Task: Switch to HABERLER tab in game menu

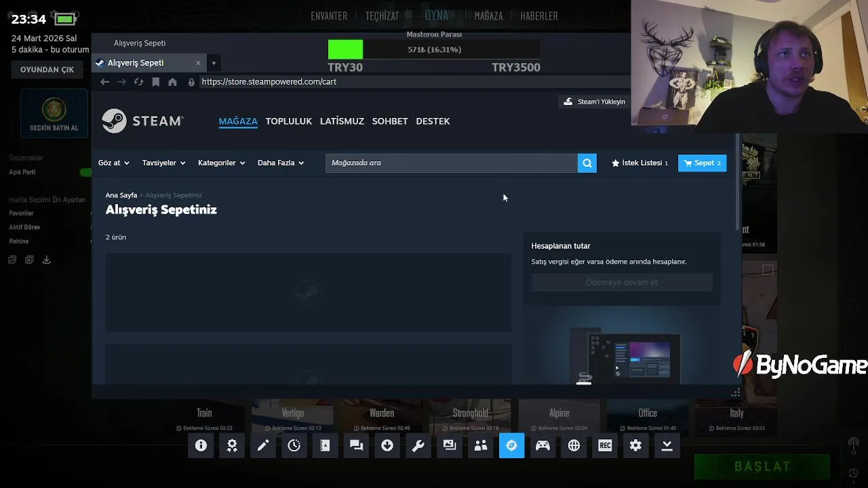Action: [x=539, y=16]
